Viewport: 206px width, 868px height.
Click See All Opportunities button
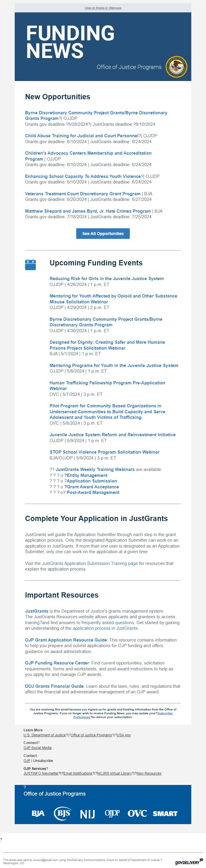click(103, 234)
